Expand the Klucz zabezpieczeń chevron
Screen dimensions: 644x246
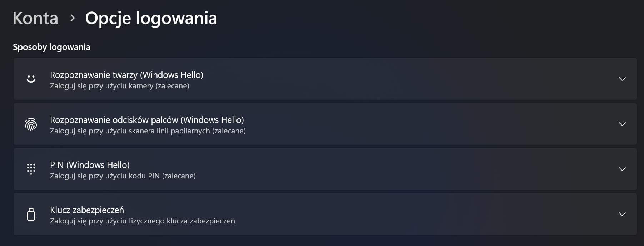point(622,214)
